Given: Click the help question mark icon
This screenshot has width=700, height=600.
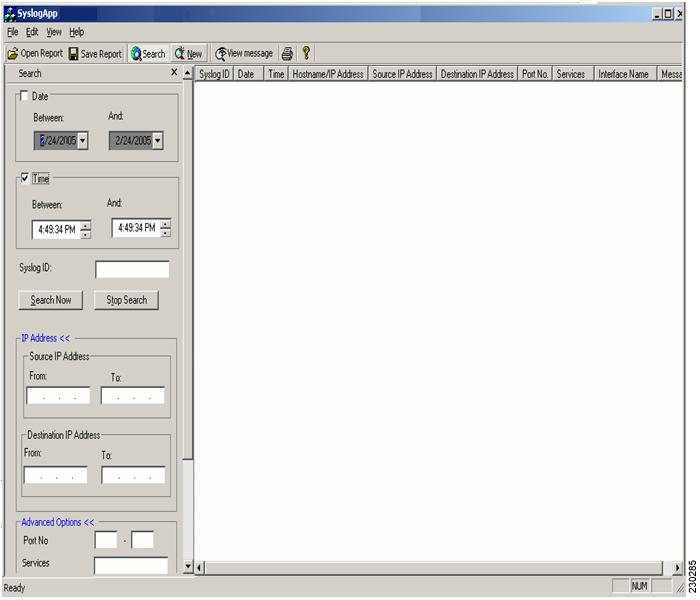Looking at the screenshot, I should pyautogui.click(x=306, y=53).
